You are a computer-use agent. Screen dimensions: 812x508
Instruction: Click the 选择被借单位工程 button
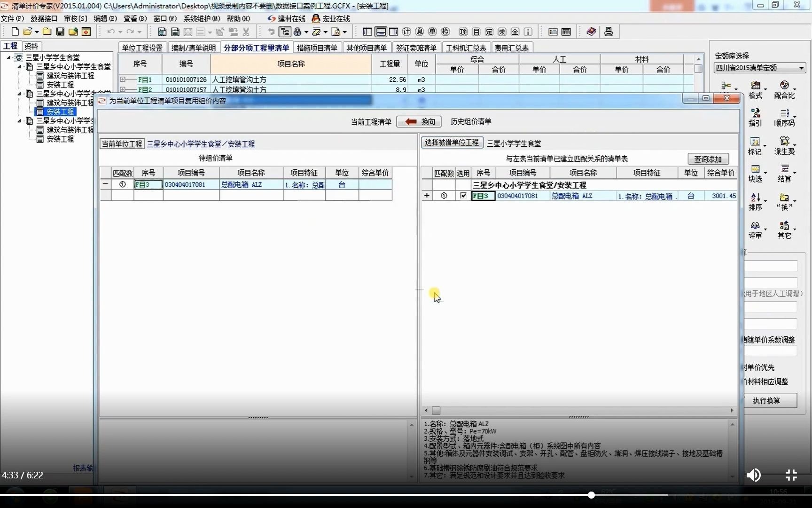click(x=452, y=143)
